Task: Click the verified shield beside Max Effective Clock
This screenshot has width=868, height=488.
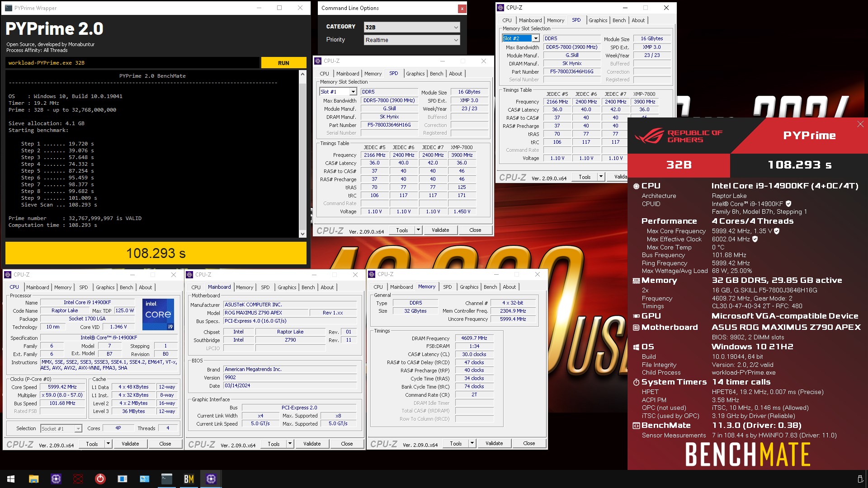Action: click(x=755, y=239)
